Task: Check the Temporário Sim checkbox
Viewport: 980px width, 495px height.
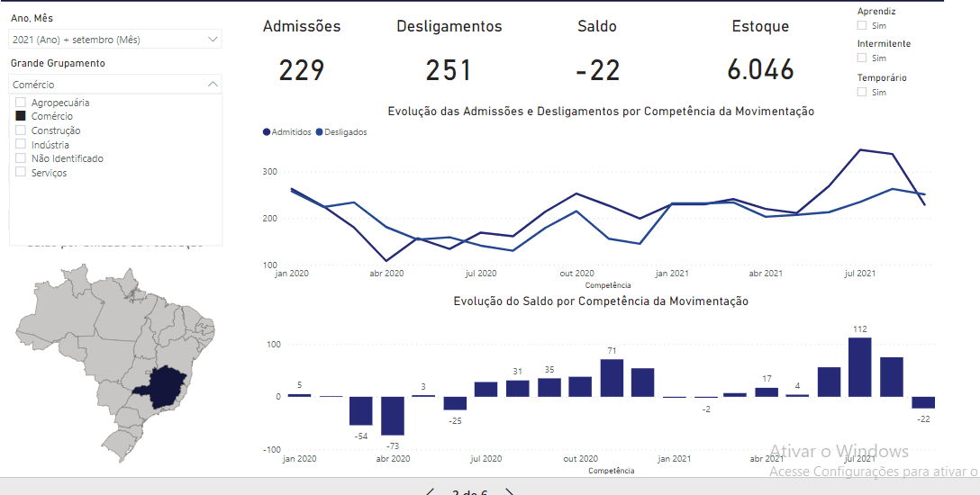Action: pos(862,92)
